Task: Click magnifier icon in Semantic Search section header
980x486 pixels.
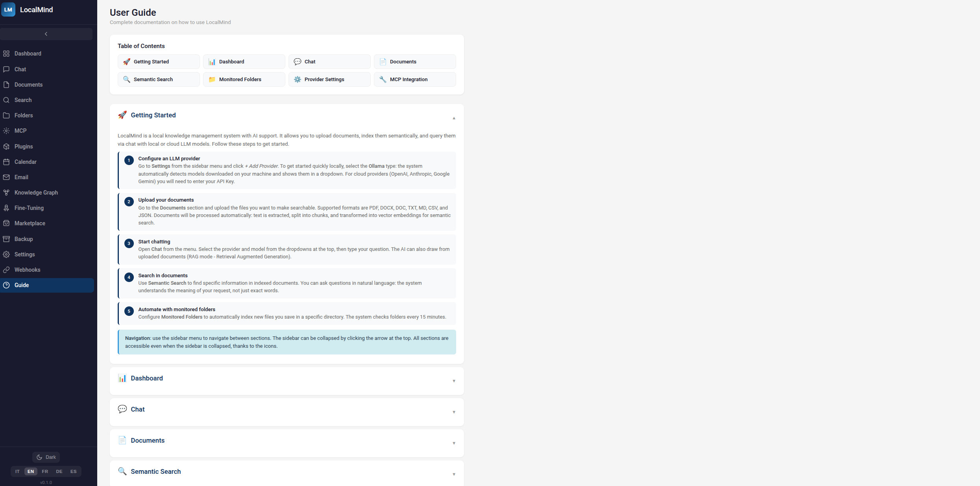Action: pyautogui.click(x=122, y=471)
